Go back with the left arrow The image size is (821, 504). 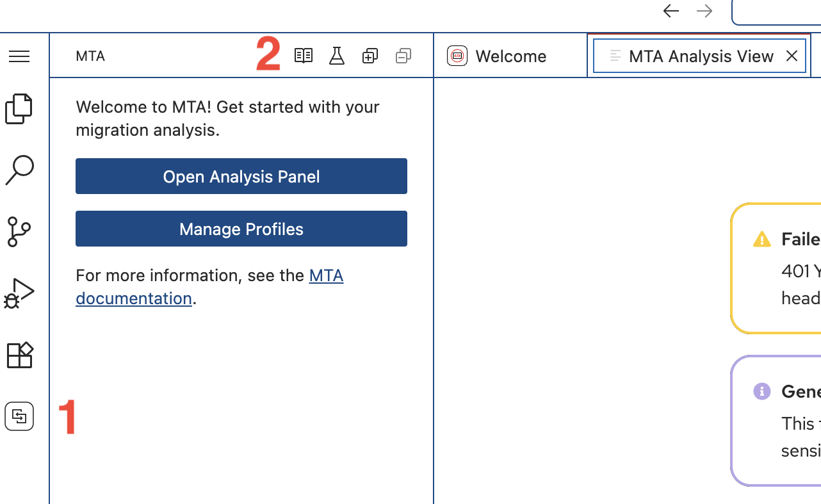point(671,11)
